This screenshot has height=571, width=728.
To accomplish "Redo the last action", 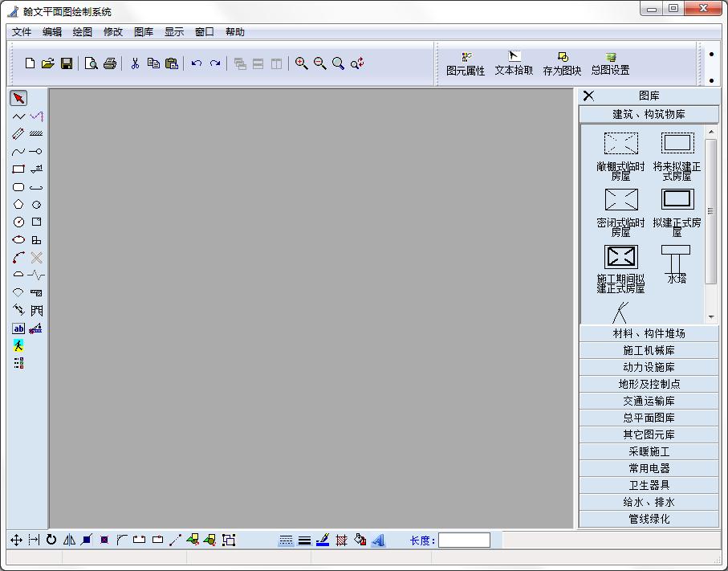I will [x=215, y=63].
